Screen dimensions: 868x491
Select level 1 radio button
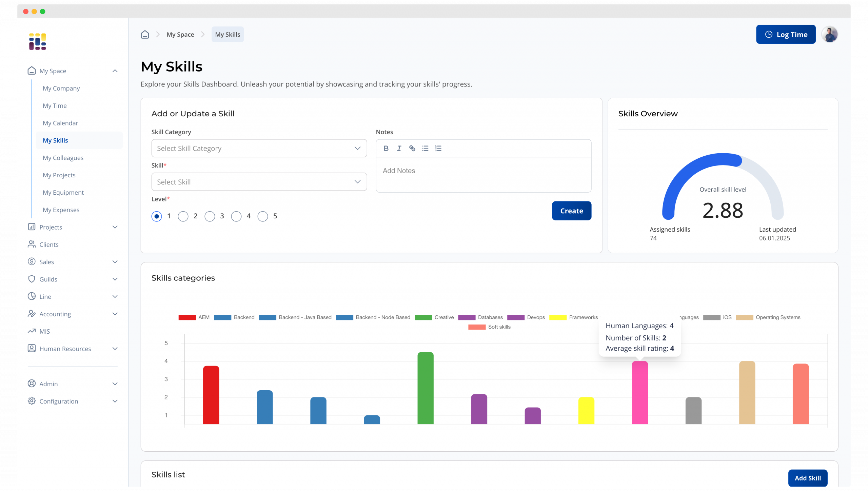click(x=157, y=216)
